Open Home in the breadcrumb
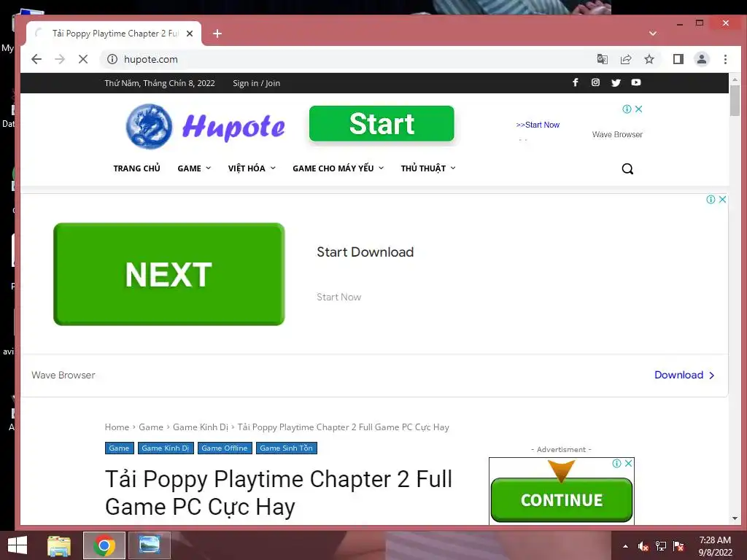Image resolution: width=747 pixels, height=560 pixels. (117, 427)
